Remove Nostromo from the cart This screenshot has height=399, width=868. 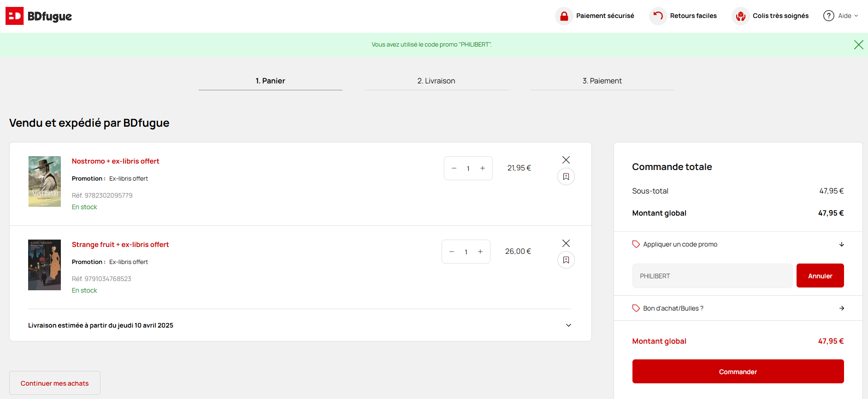point(566,160)
